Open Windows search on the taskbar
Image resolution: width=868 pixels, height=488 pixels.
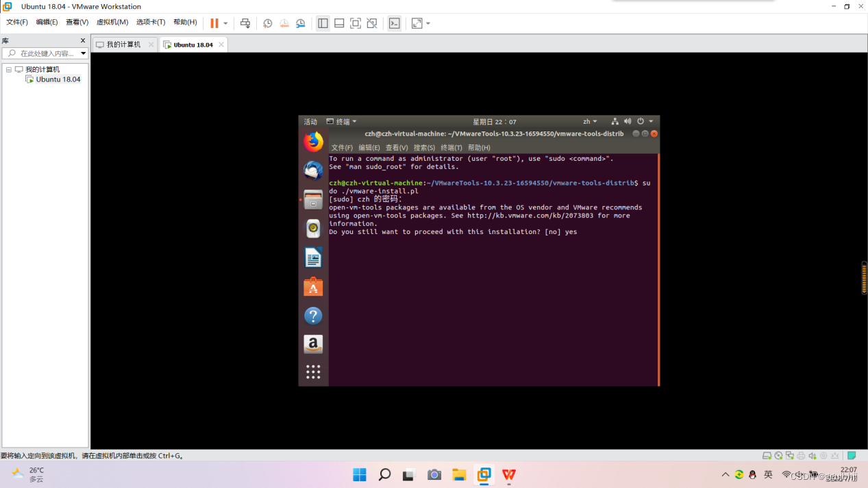384,474
